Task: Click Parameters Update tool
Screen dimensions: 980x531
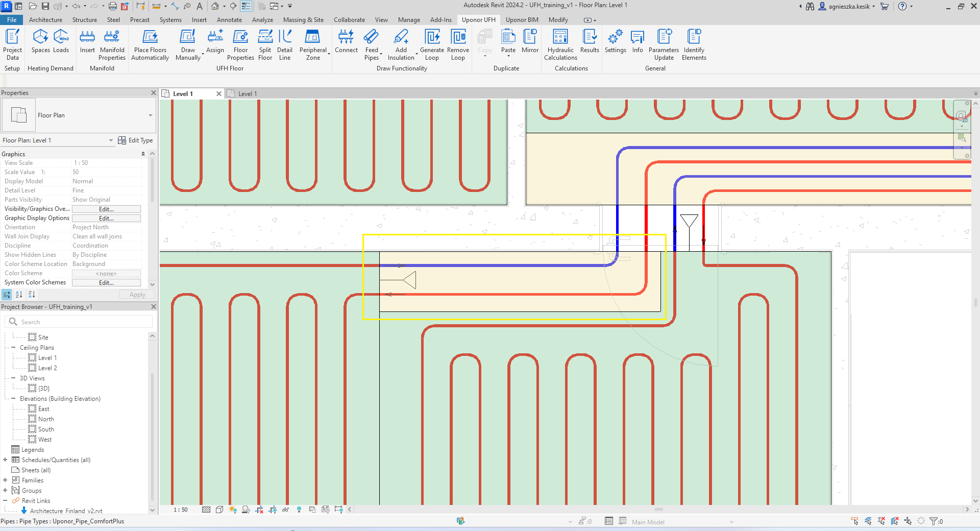Action: (x=664, y=44)
